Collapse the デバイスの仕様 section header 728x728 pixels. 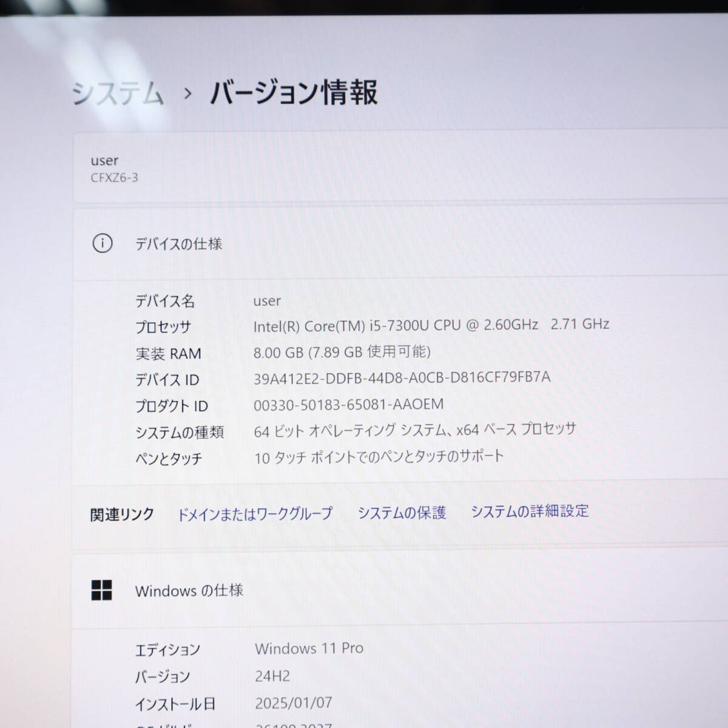(400, 244)
